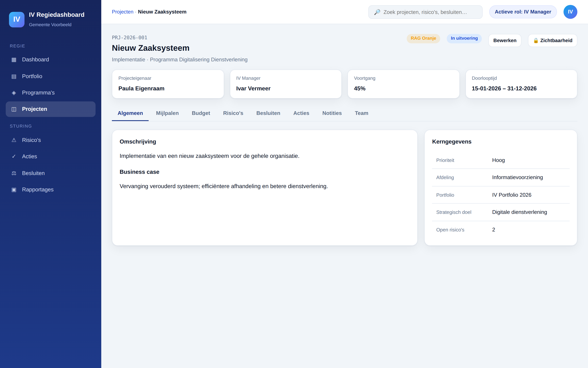The image size is (588, 368).
Task: Click the Projecten breadcrumb link
Action: (122, 12)
